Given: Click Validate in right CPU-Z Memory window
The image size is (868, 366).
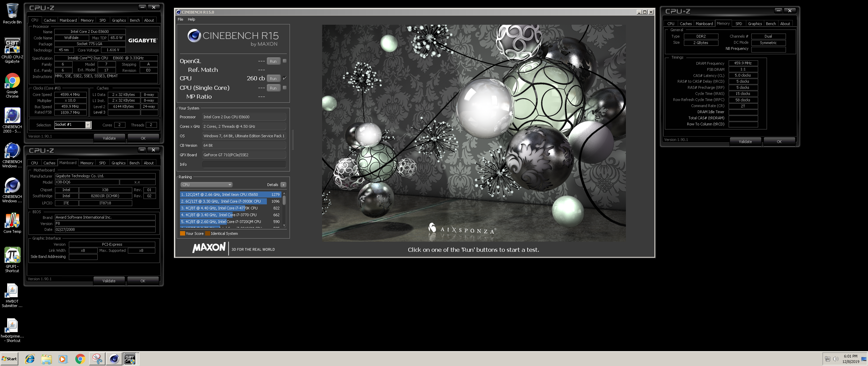Looking at the screenshot, I should pyautogui.click(x=745, y=142).
